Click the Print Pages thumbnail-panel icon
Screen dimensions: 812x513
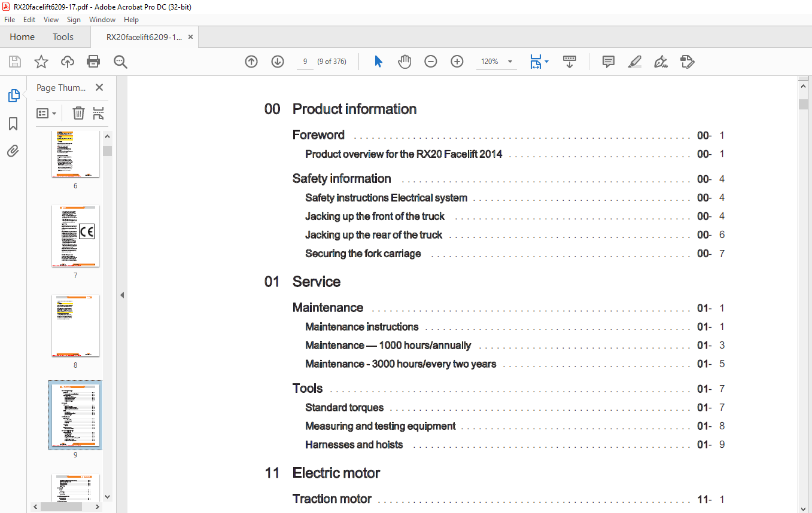point(99,113)
